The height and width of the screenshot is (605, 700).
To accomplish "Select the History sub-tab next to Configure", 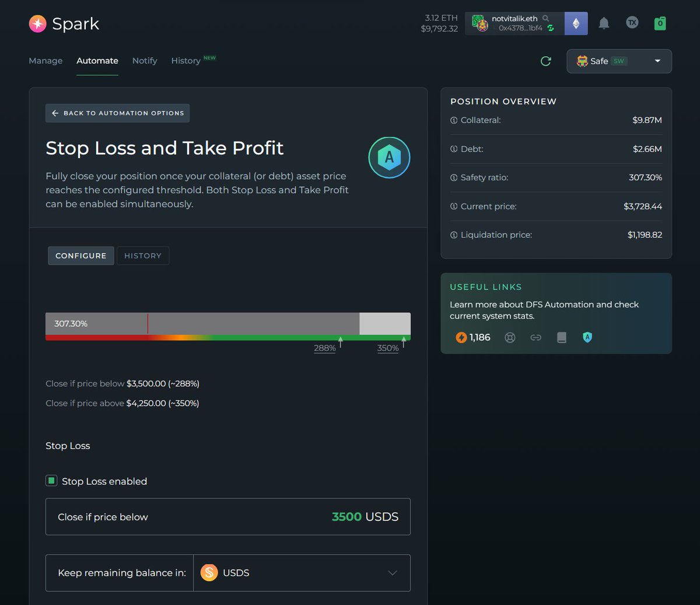I will pos(143,256).
